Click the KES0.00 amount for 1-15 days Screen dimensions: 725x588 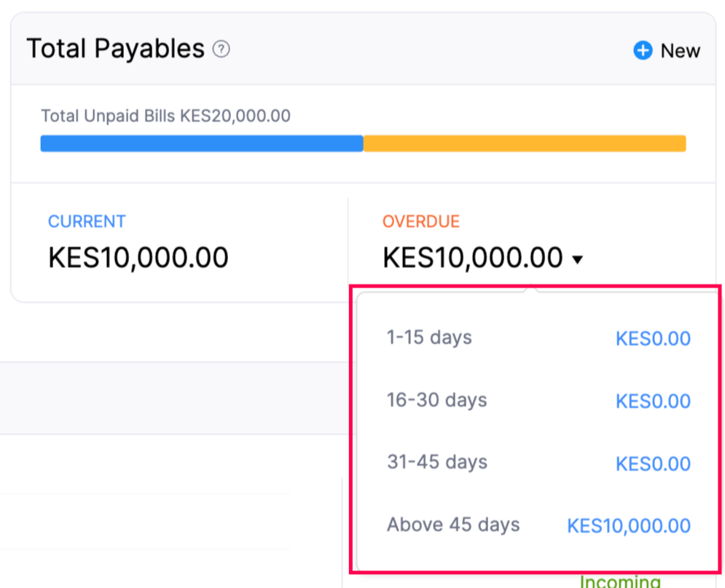(653, 338)
